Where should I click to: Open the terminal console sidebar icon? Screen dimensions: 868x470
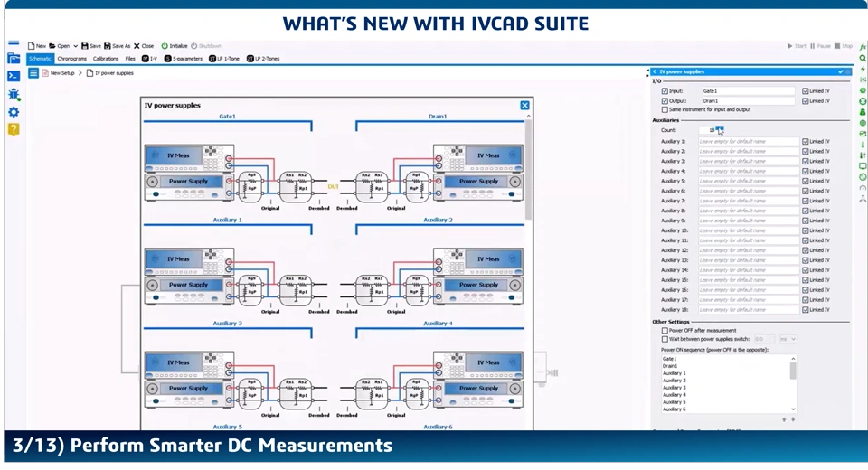14,76
